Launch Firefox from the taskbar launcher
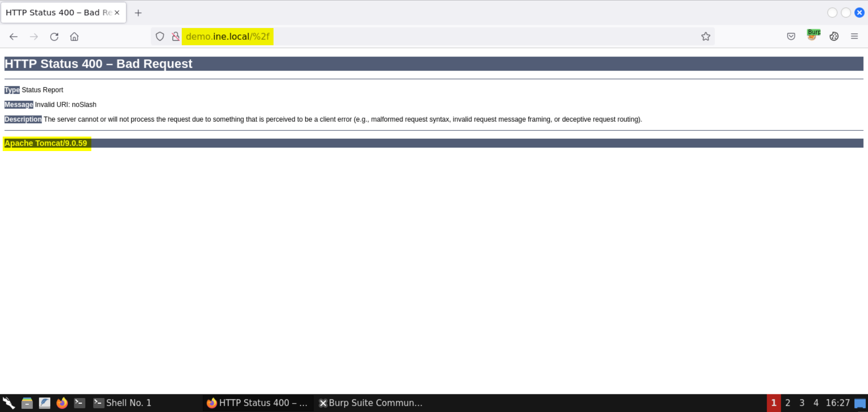The image size is (868, 412). pos(62,403)
